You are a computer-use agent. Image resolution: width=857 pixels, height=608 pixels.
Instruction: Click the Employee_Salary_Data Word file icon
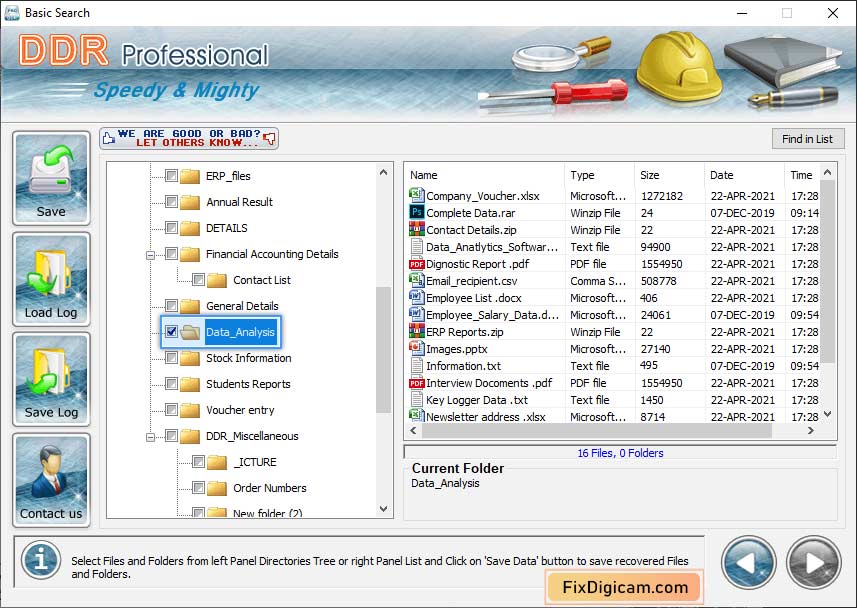click(x=416, y=314)
